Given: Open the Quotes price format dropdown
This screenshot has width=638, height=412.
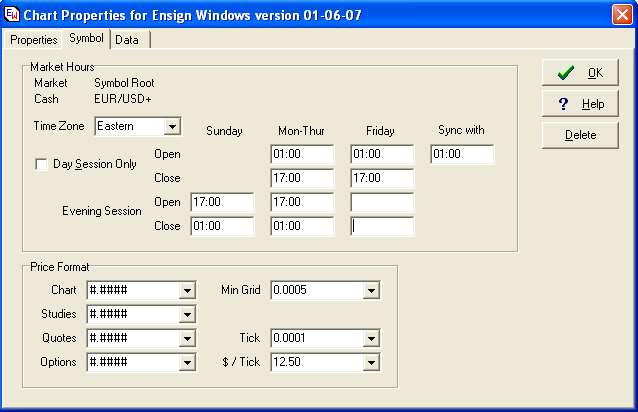Looking at the screenshot, I should click(187, 339).
